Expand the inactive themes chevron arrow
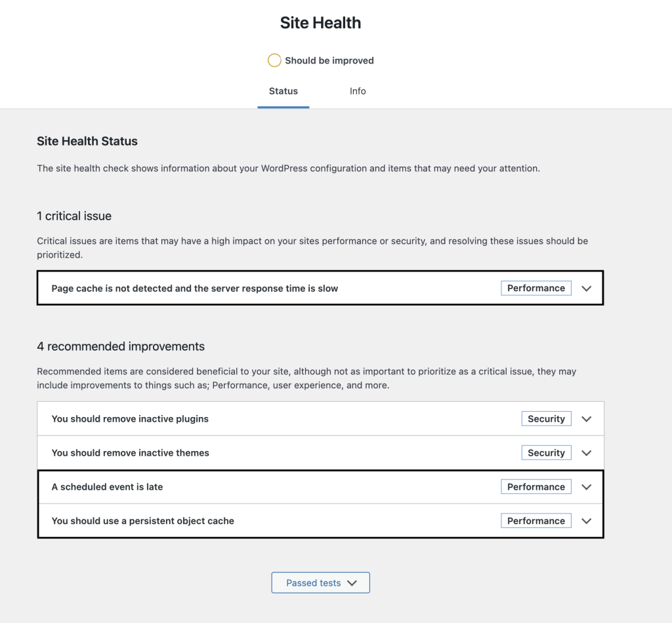The width and height of the screenshot is (672, 623). coord(587,453)
